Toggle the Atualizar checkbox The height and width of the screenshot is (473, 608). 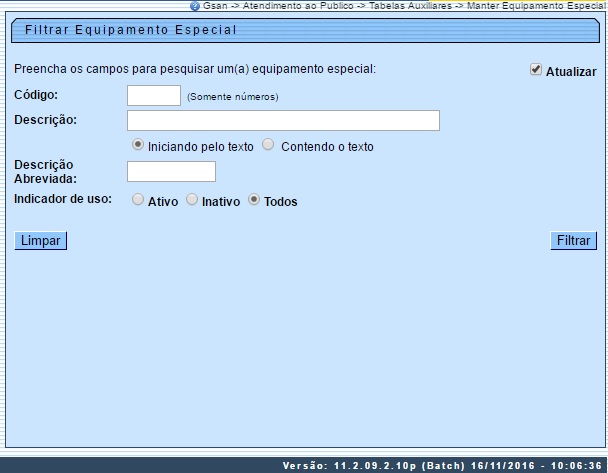coord(535,70)
